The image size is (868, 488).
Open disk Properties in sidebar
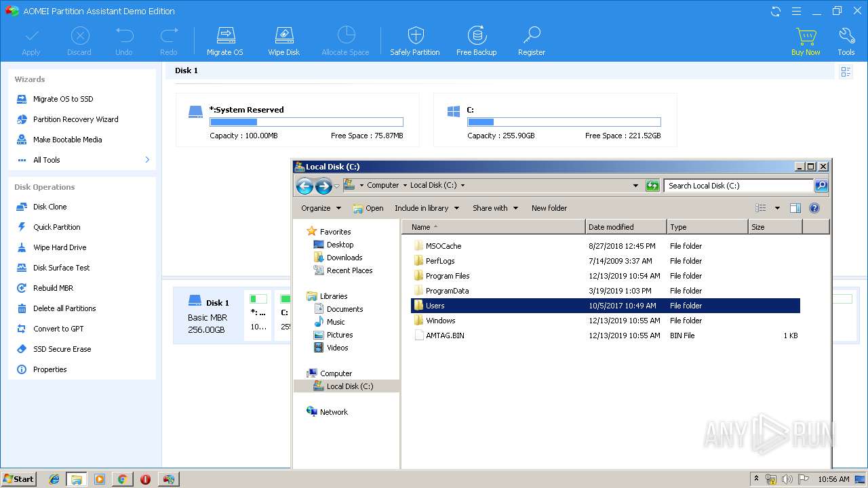pyautogui.click(x=50, y=369)
